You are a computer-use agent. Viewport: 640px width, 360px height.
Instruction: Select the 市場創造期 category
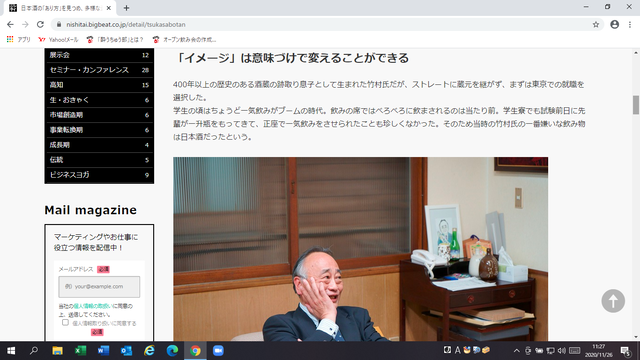tap(99, 115)
